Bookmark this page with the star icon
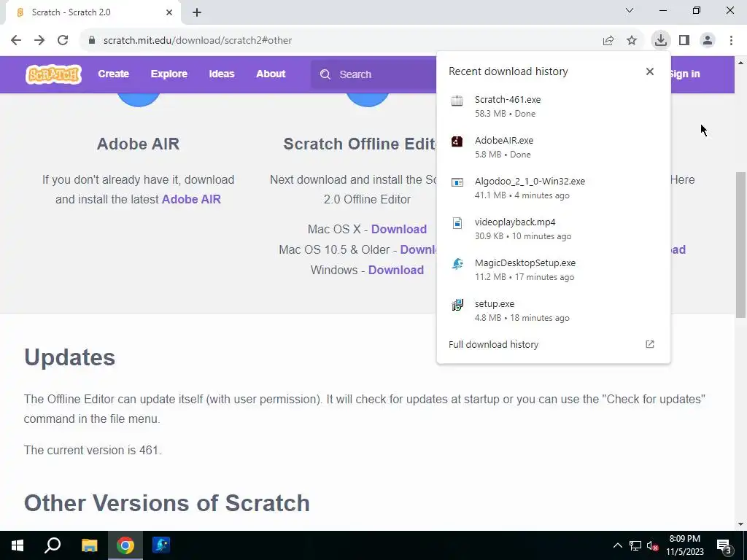 pos(632,41)
